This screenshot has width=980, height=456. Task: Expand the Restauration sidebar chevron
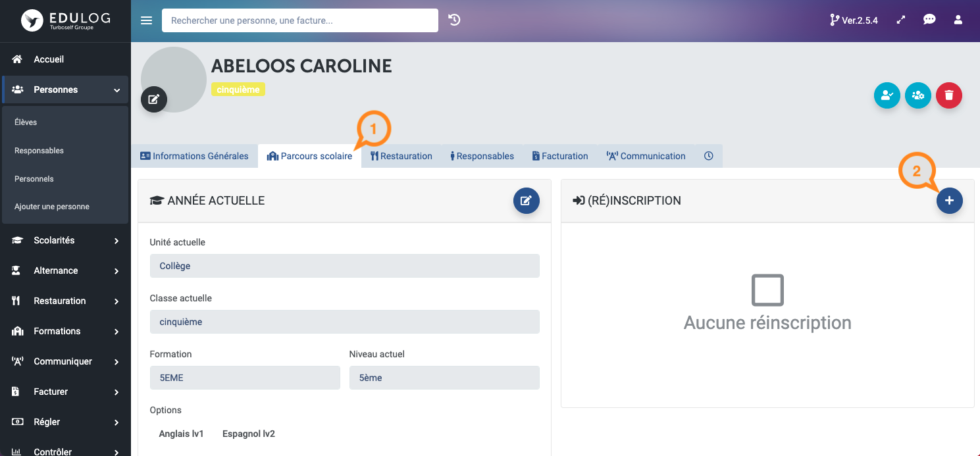(x=116, y=301)
